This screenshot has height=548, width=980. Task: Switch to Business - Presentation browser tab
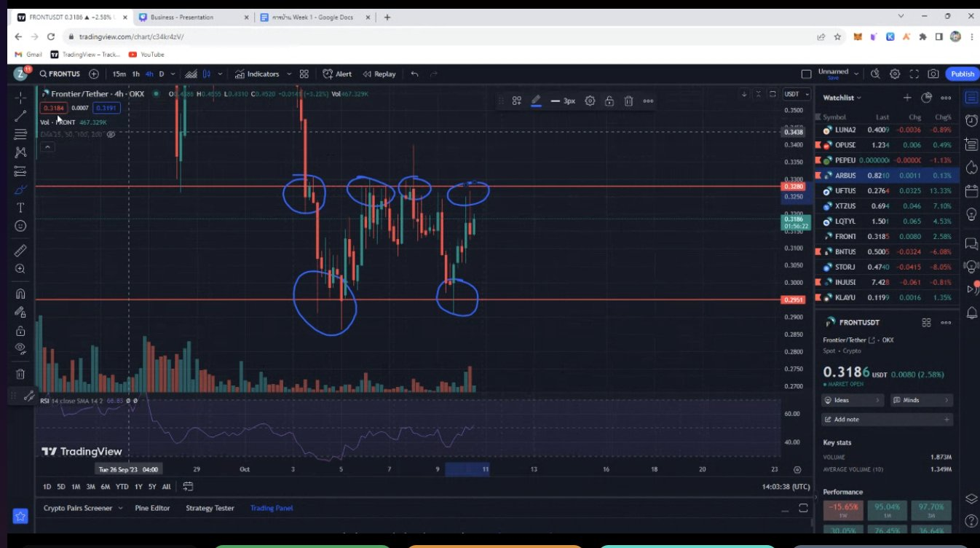(x=191, y=17)
